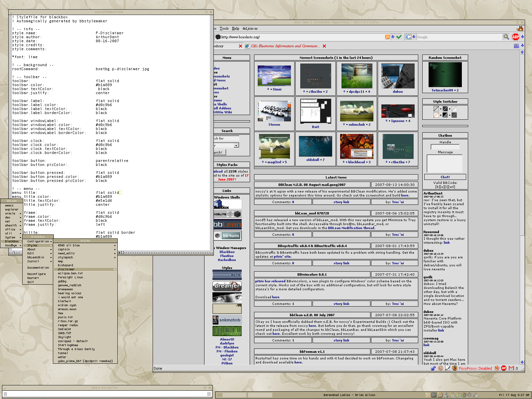Click the FoxyProxy fox icon in status bar
The height and width of the screenshot is (399, 532).
455,368
